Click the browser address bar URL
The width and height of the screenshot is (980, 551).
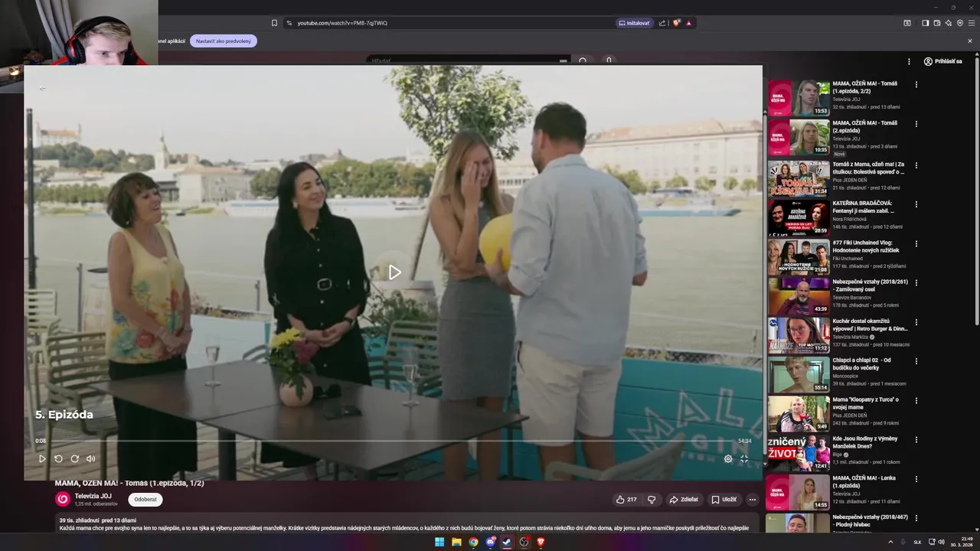pos(342,23)
